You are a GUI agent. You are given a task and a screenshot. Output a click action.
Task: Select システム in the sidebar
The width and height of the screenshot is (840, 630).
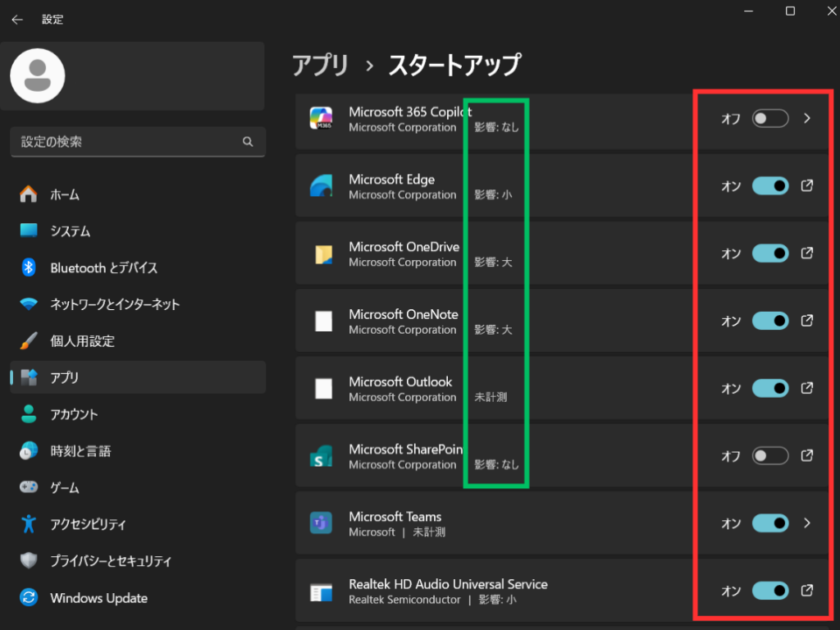(138, 231)
